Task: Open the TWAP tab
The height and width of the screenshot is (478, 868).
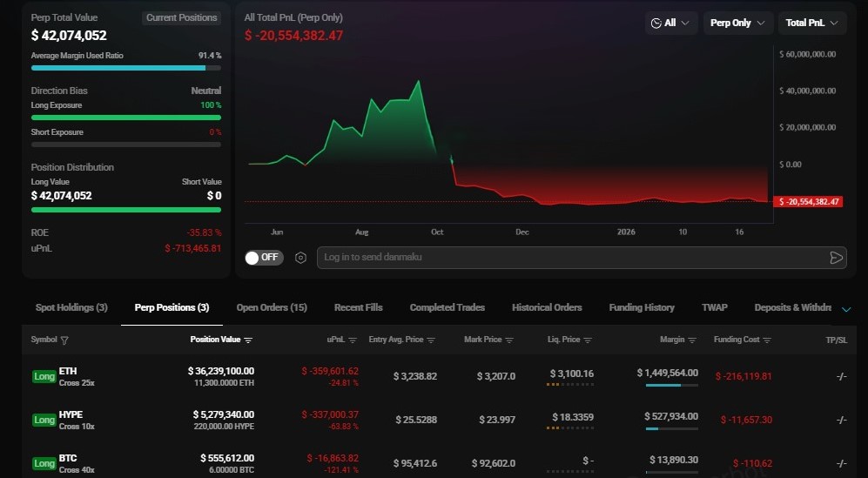Action: click(715, 307)
